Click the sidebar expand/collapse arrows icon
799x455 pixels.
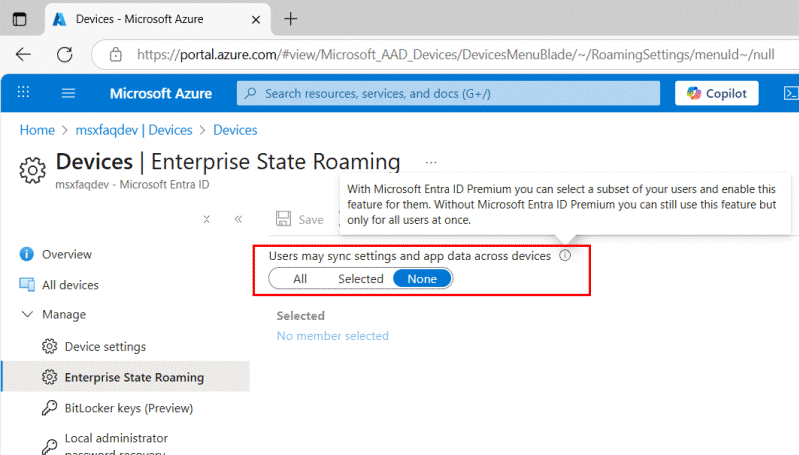[206, 219]
